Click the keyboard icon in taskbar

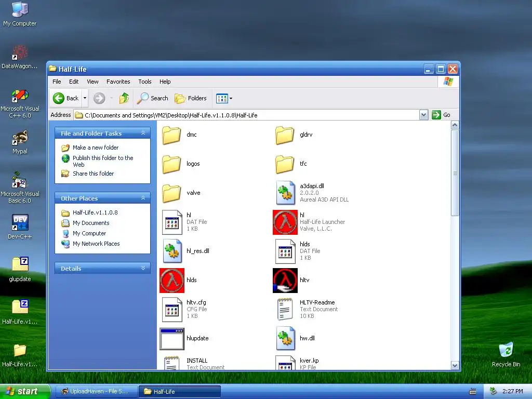click(x=473, y=392)
